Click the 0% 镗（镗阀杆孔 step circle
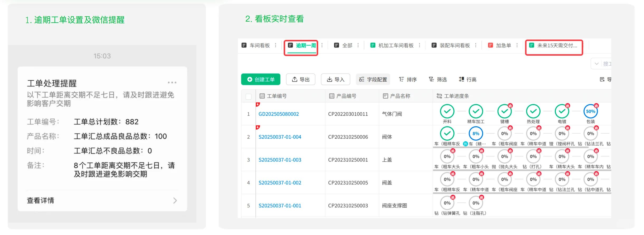 pyautogui.click(x=562, y=134)
